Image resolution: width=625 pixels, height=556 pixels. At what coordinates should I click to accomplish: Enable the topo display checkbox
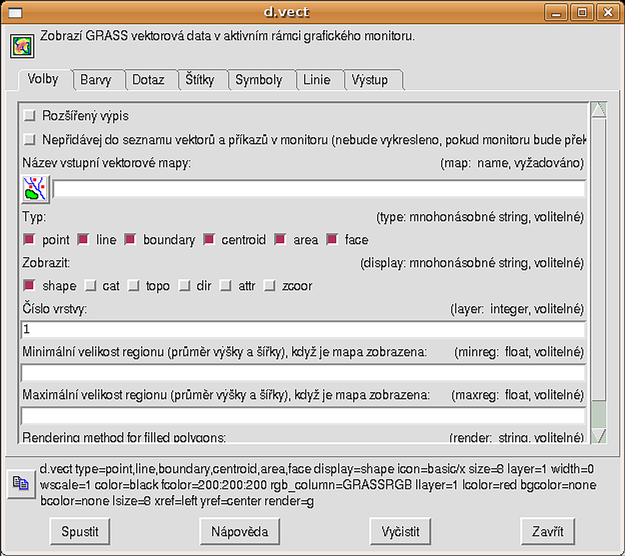coord(133,285)
